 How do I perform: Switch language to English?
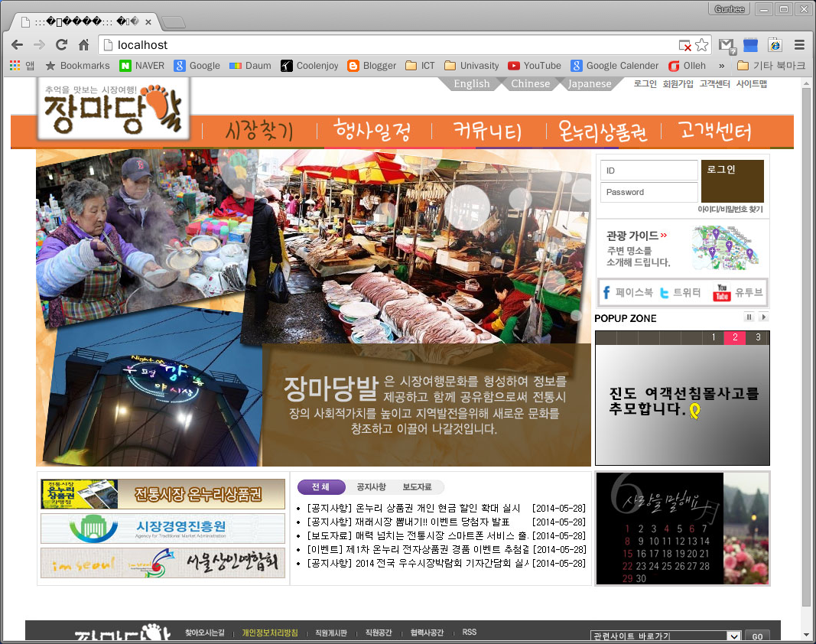pyautogui.click(x=472, y=84)
